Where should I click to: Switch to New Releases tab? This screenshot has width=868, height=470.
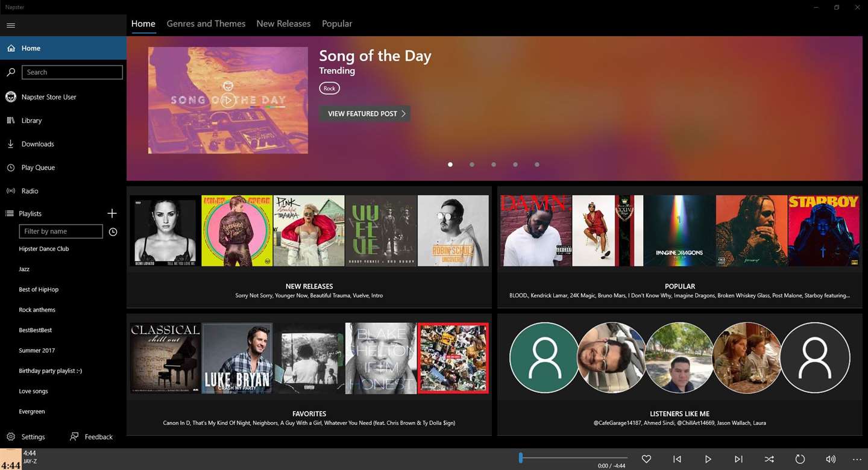point(283,23)
